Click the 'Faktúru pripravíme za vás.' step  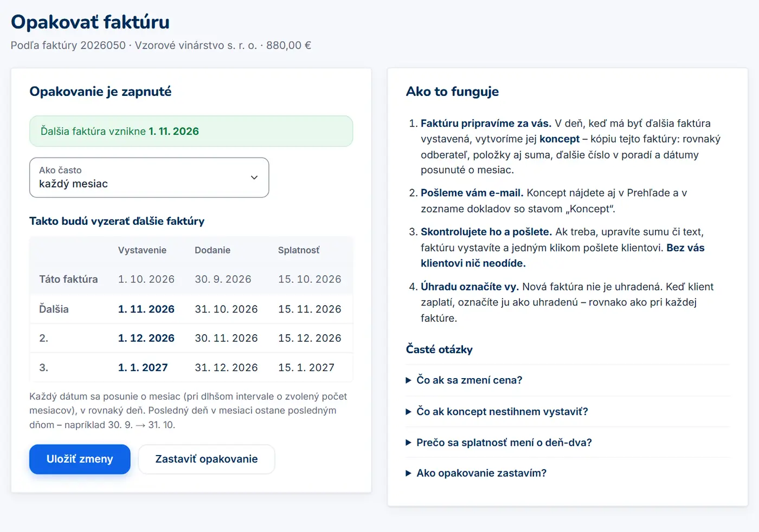486,124
